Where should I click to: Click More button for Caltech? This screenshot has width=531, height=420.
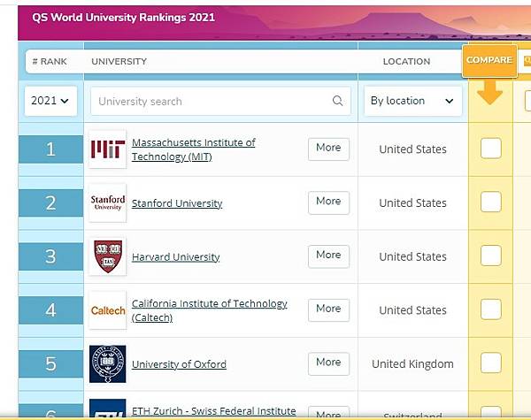(328, 310)
